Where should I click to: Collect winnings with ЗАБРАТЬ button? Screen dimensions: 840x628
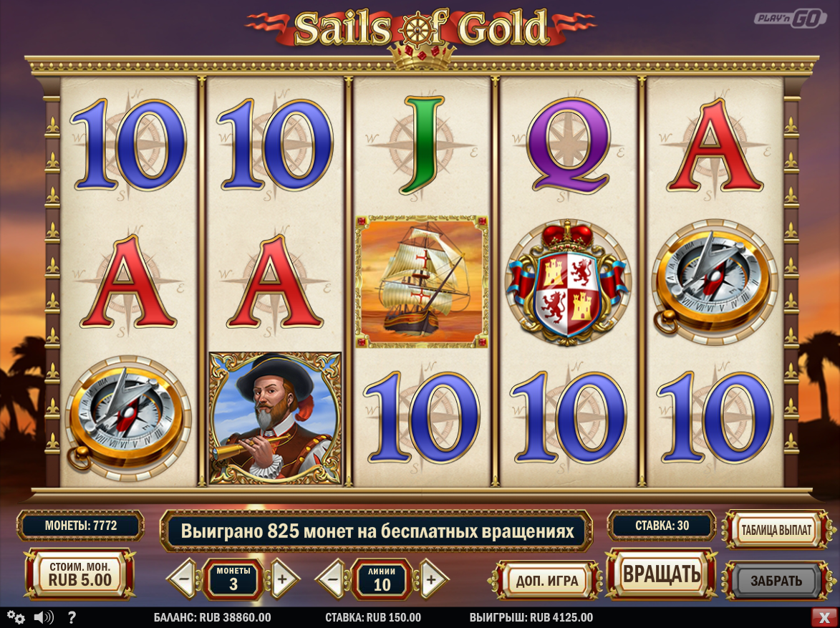pos(776,580)
